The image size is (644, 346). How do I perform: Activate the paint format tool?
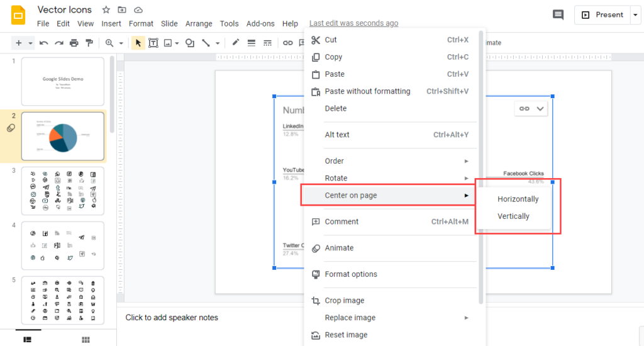click(89, 43)
